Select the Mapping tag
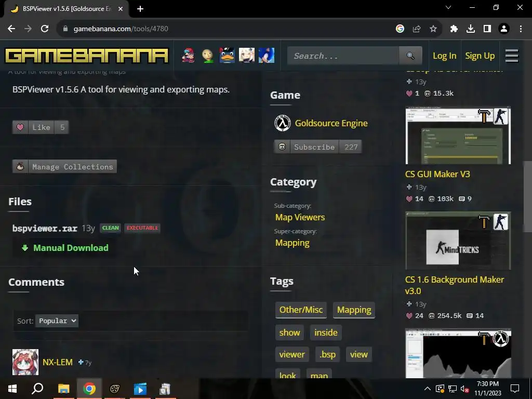The width and height of the screenshot is (532, 399). pos(354,310)
